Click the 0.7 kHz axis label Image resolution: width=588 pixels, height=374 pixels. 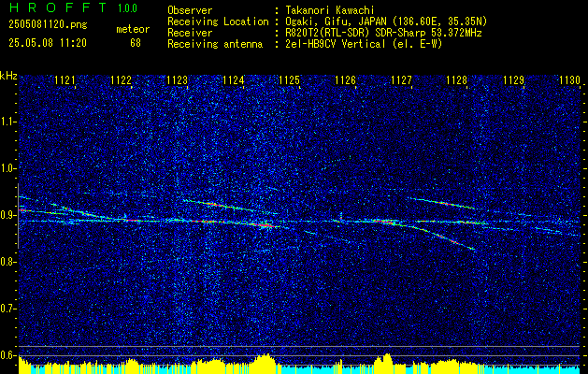pyautogui.click(x=7, y=309)
